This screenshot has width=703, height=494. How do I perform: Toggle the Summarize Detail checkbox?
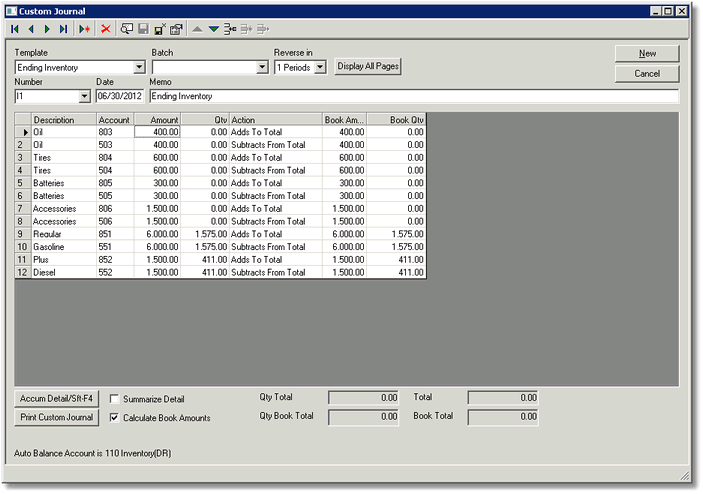(114, 399)
